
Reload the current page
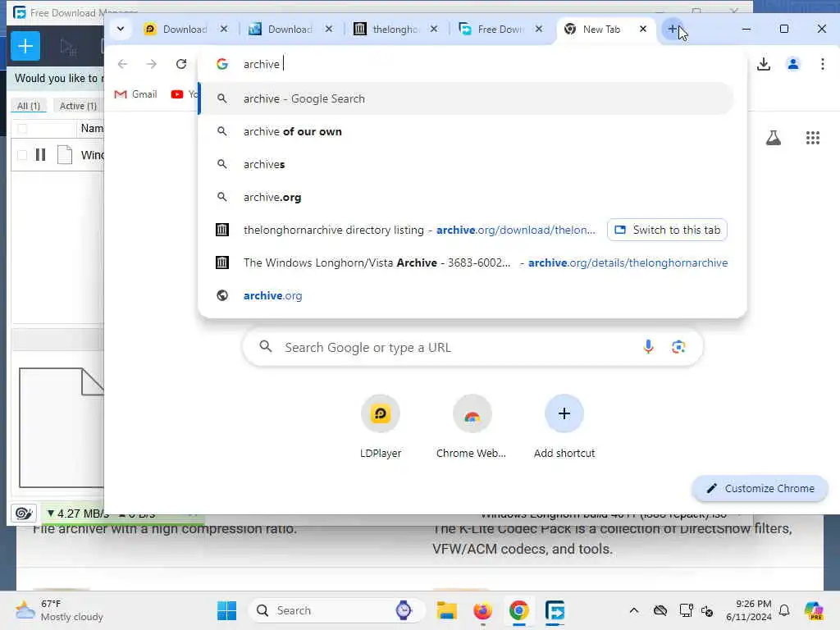click(x=181, y=64)
